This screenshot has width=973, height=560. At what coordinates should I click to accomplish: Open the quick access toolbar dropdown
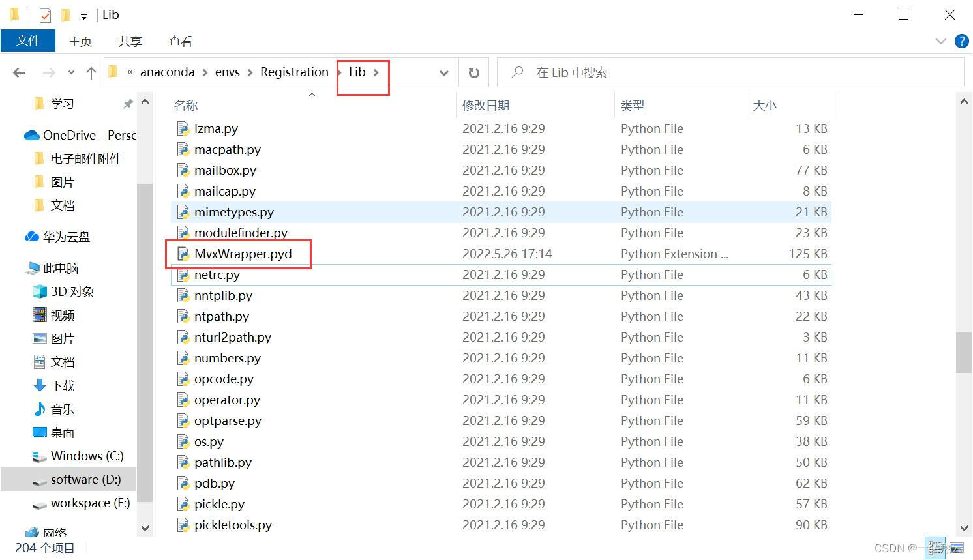click(83, 16)
